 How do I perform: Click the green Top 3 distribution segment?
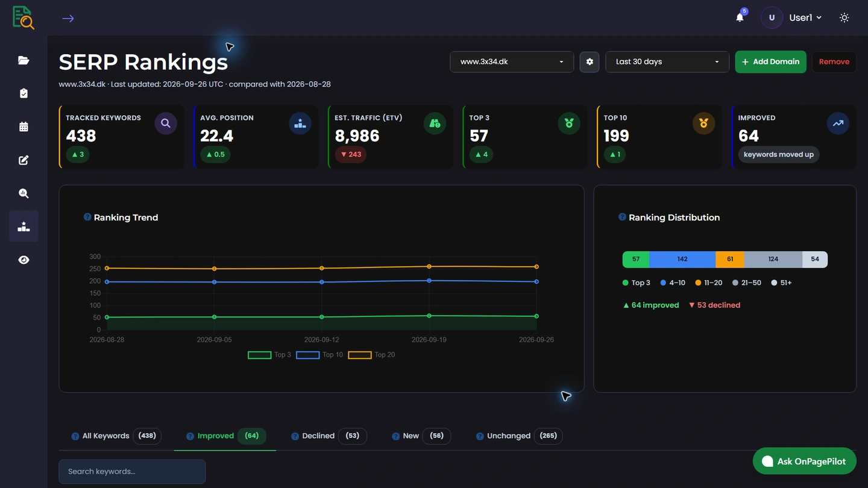[x=636, y=259]
